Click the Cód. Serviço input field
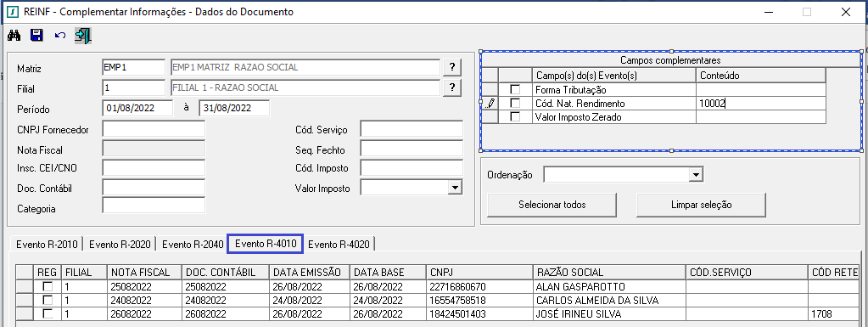Viewport: 868px width, 327px height. (x=412, y=129)
